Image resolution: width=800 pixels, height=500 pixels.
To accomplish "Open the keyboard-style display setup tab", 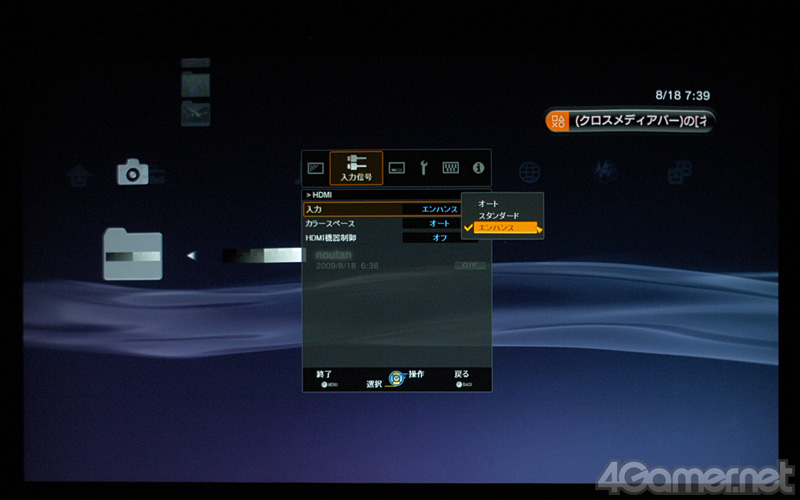I will (x=451, y=168).
